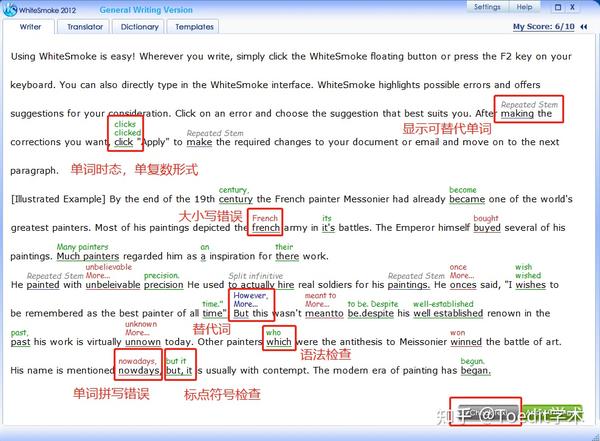Maximize the WhiteSmoke window

(x=558, y=7)
